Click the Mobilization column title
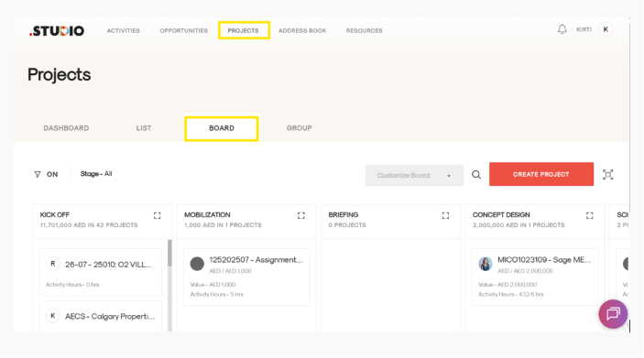644x358 pixels. coord(207,215)
